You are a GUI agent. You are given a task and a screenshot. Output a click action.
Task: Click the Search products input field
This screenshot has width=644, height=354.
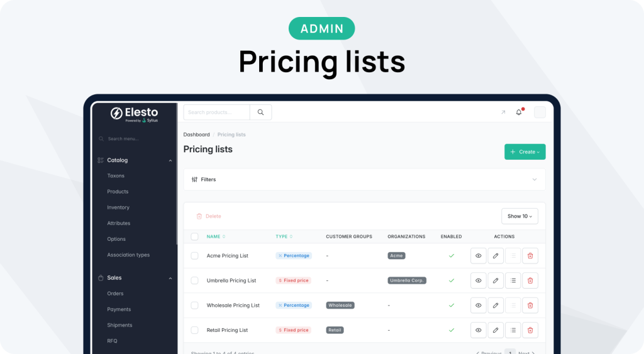click(x=217, y=113)
